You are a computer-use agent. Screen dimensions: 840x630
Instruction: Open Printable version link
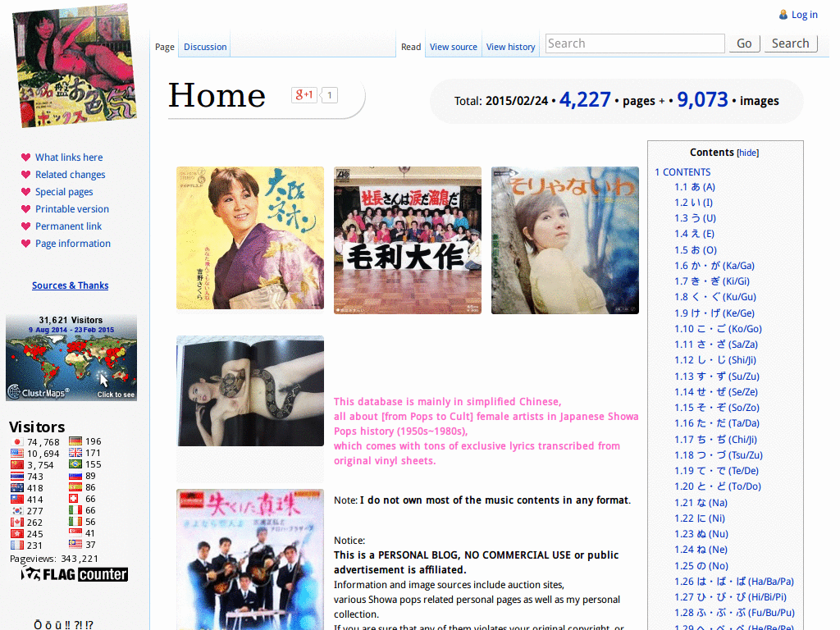click(x=72, y=209)
